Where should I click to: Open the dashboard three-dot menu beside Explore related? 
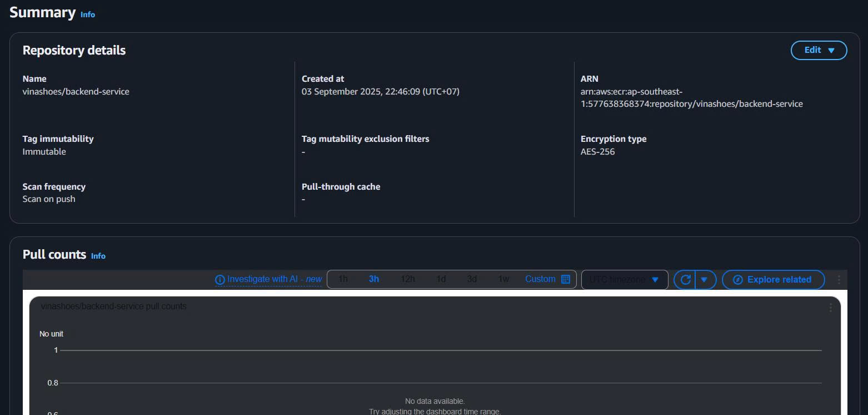839,279
